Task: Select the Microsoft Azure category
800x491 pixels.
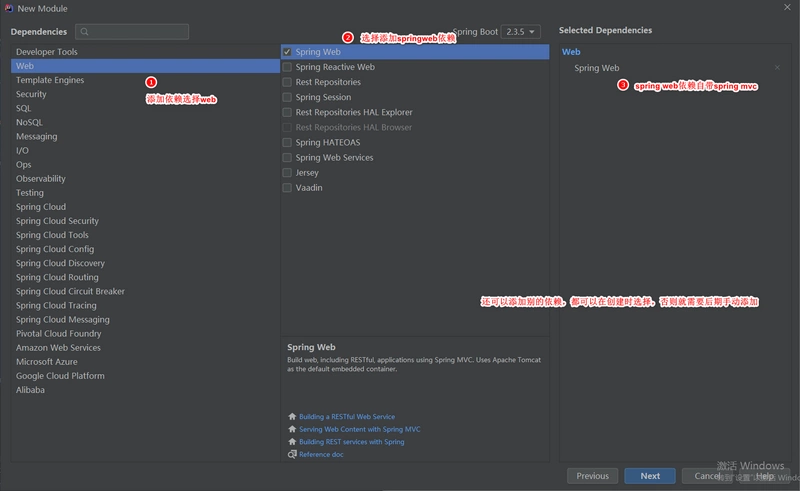Action: coord(145,362)
